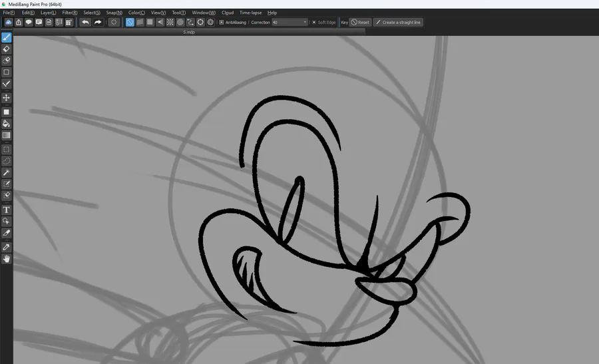
Task: Toggle the AntiAliasing checkbox
Action: (x=222, y=22)
